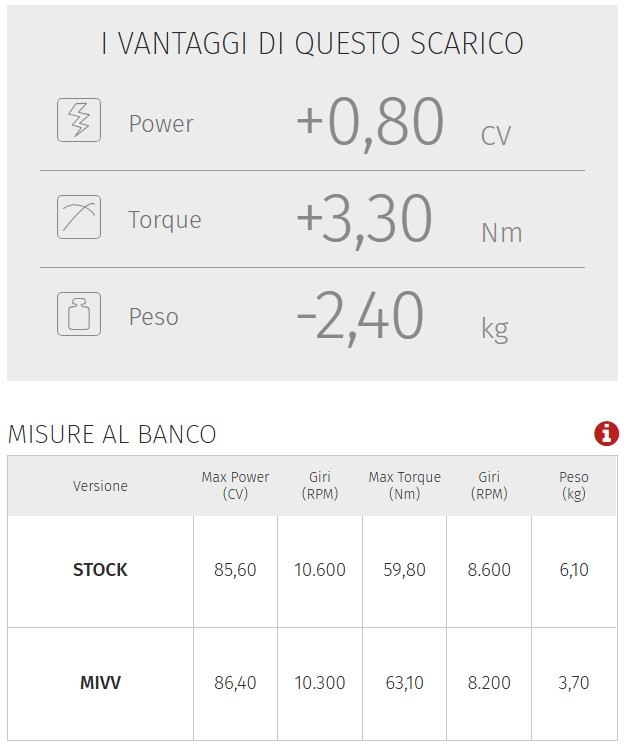
Task: Click the MISURE AL BANCO heading
Action: pyautogui.click(x=112, y=434)
